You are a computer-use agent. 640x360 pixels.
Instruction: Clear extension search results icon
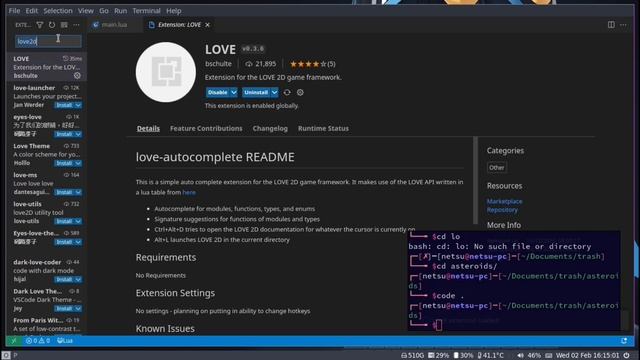tap(64, 25)
